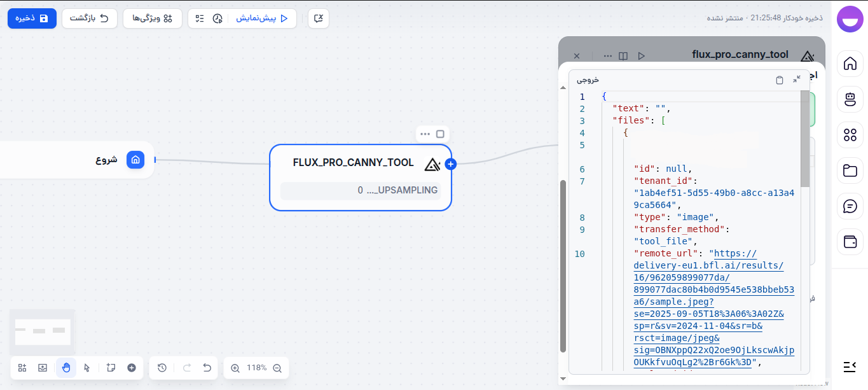Click the ذخیره (Save) button
The height and width of the screenshot is (390, 868).
[x=32, y=18]
